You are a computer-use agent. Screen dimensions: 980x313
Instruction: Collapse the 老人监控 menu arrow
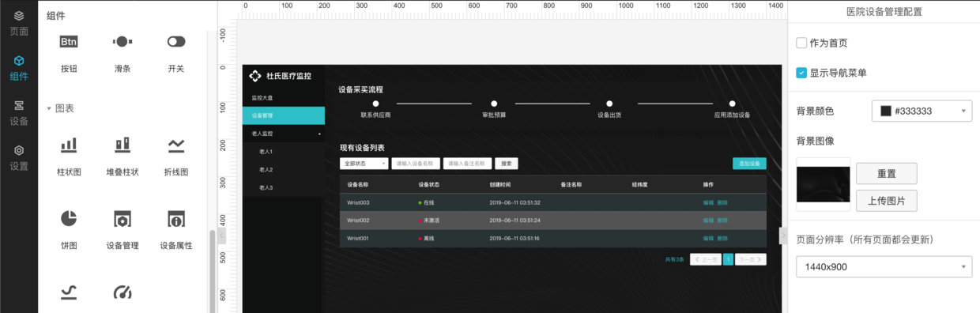320,134
